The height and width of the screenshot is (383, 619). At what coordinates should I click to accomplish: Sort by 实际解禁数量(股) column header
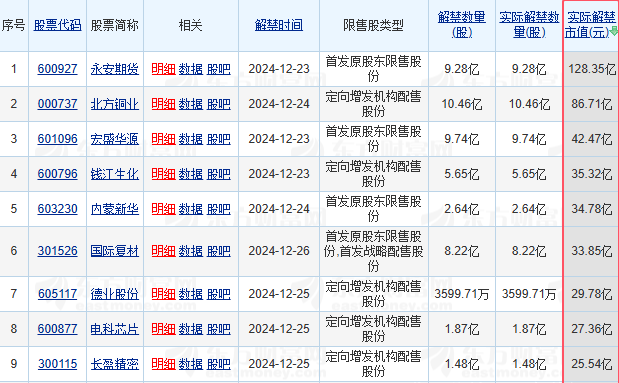pyautogui.click(x=529, y=24)
